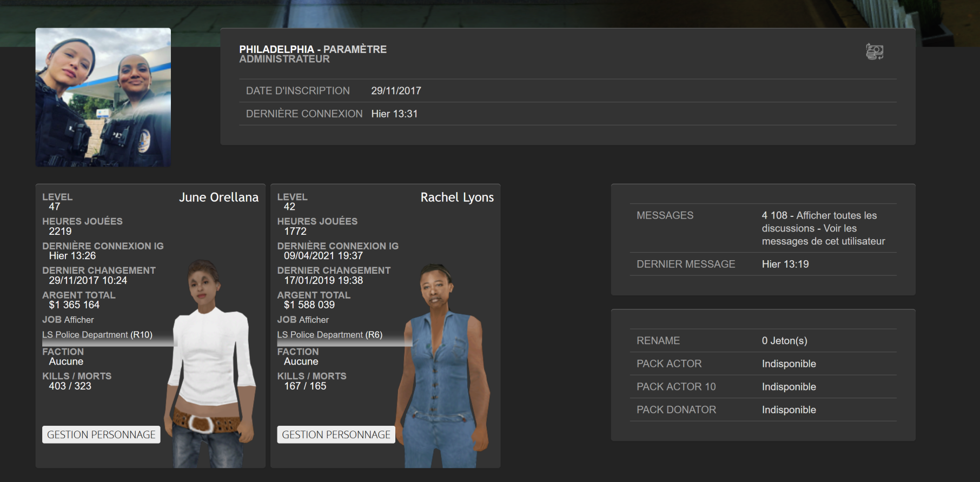Click the Pack Actor 10 Indisponible status
980x482 pixels.
[789, 387]
